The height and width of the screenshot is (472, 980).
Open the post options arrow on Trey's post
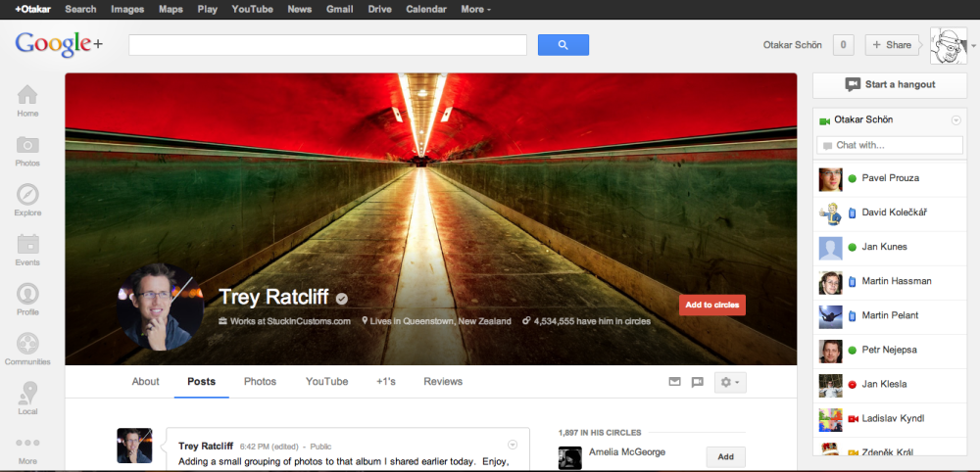click(513, 445)
